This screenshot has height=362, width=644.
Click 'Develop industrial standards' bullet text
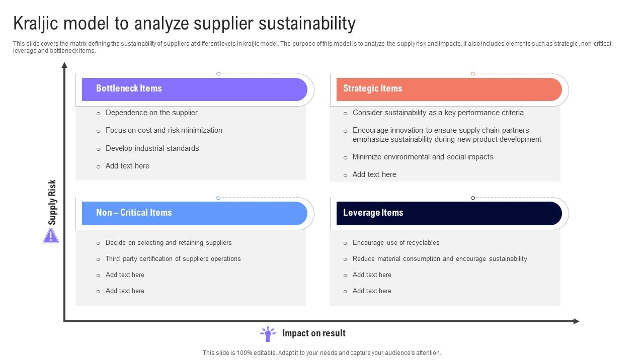[x=152, y=148]
